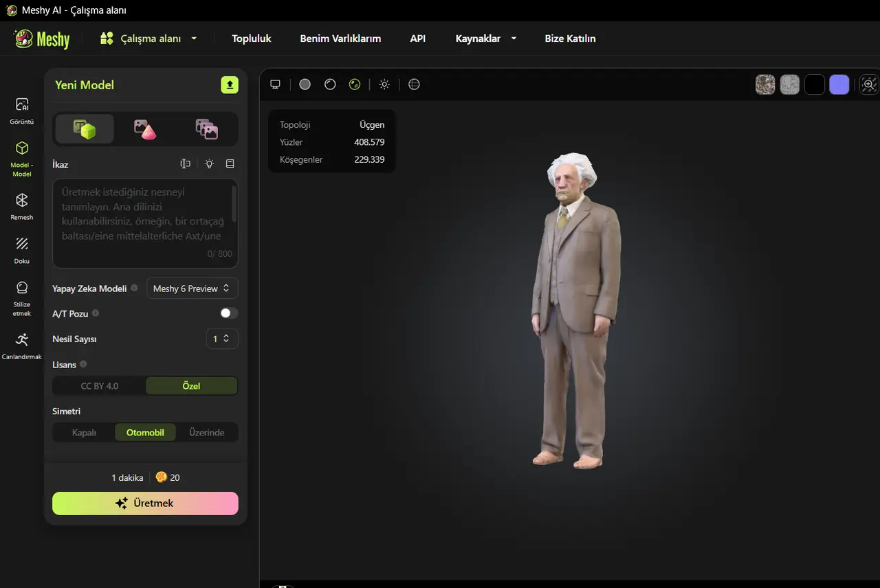Screen dimensions: 880x588
Task: Enable the textured preview sphere mode
Action: 355,84
